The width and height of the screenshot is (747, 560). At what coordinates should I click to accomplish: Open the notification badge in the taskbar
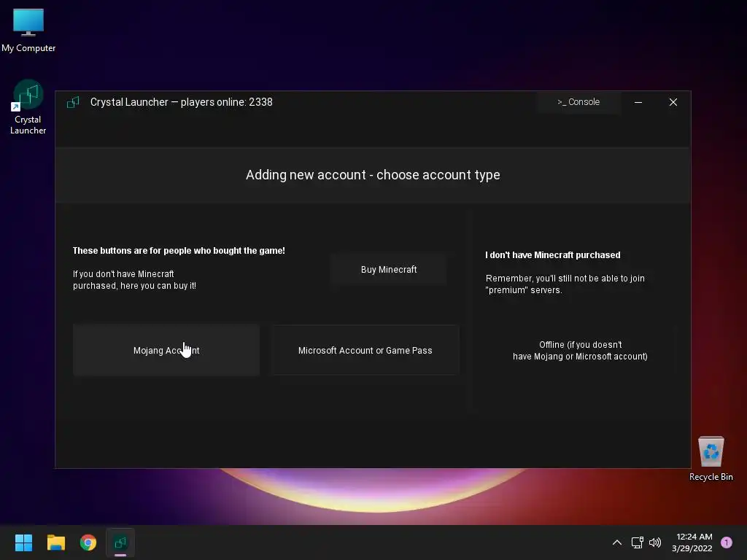727,542
